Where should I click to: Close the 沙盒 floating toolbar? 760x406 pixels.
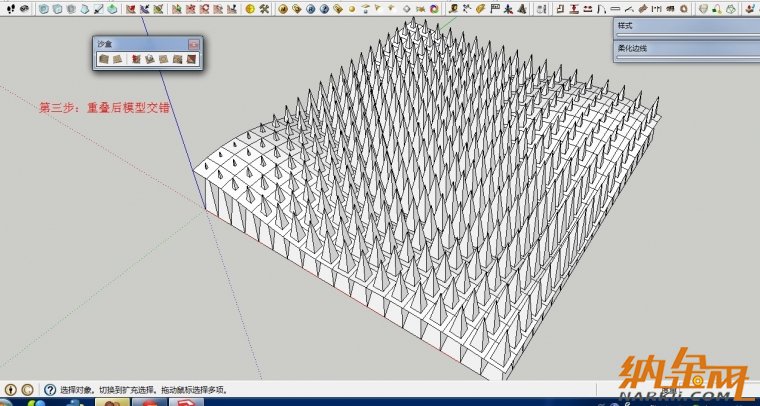(x=194, y=45)
